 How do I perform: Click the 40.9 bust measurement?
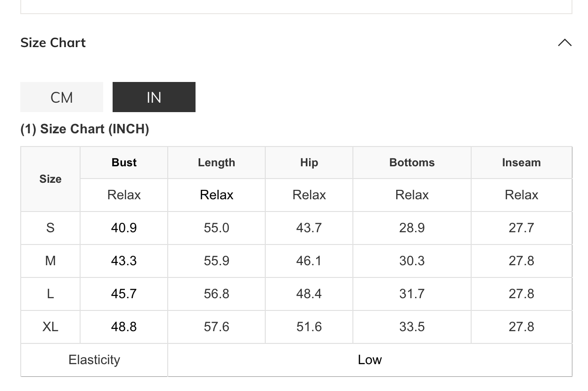pos(124,228)
